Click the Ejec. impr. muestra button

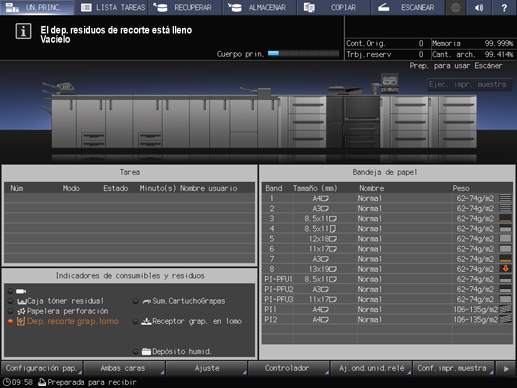click(469, 84)
